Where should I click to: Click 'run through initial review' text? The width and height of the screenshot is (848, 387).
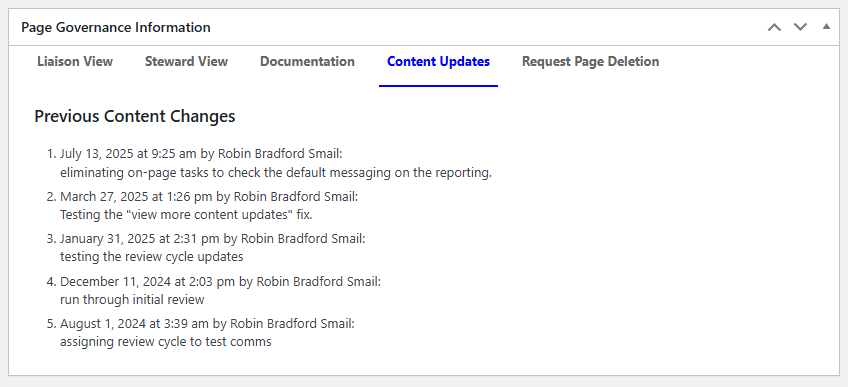coord(132,299)
